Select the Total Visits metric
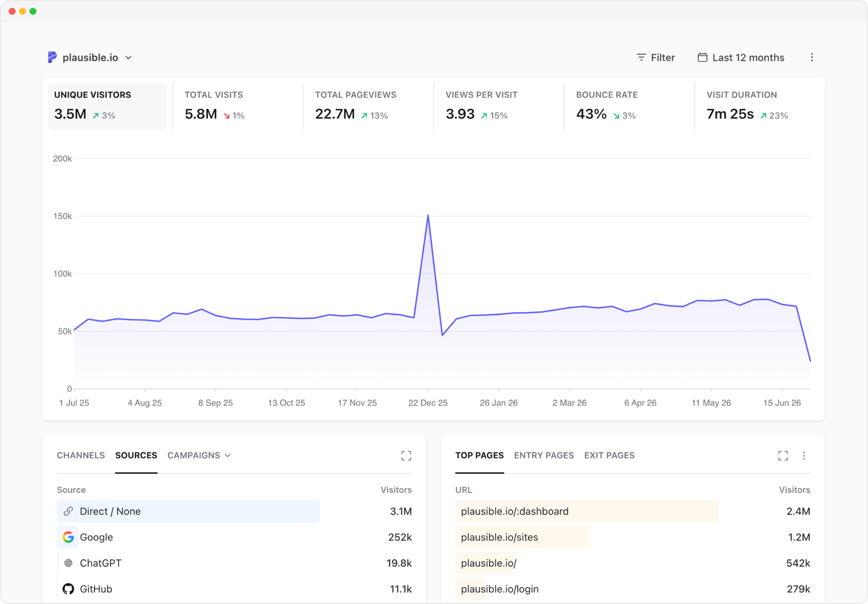This screenshot has height=604, width=868. pyautogui.click(x=238, y=106)
